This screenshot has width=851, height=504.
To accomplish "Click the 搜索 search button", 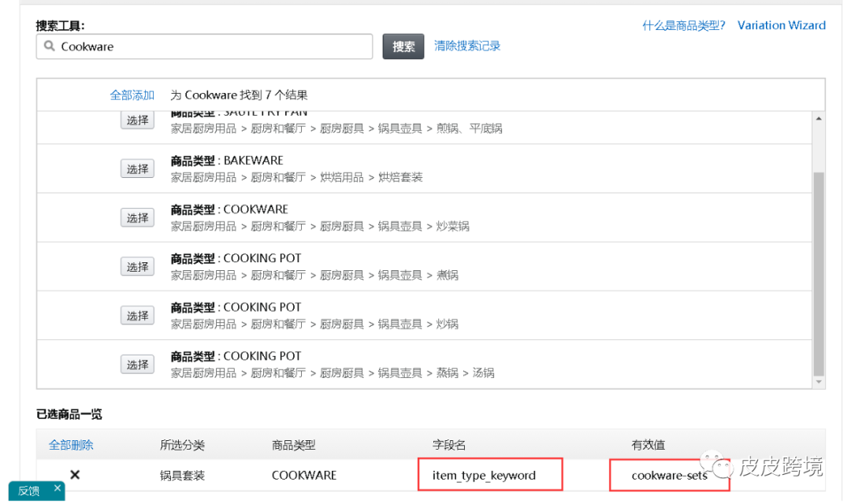I will click(403, 46).
